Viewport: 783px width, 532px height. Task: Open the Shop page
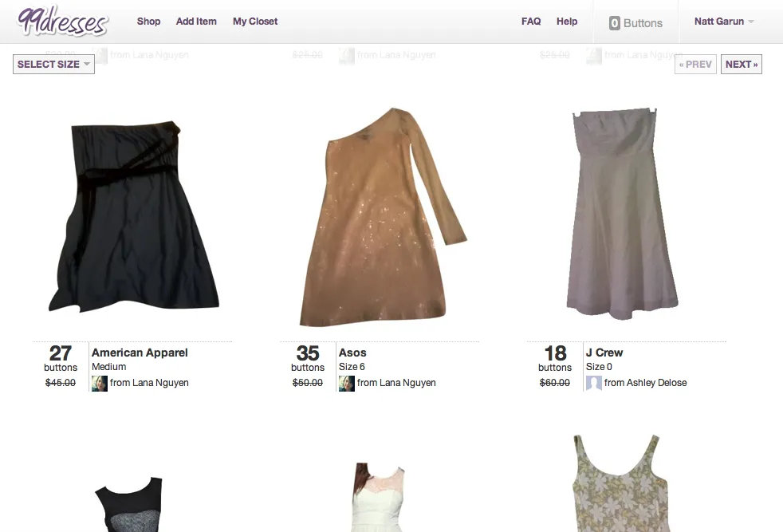[x=148, y=22]
